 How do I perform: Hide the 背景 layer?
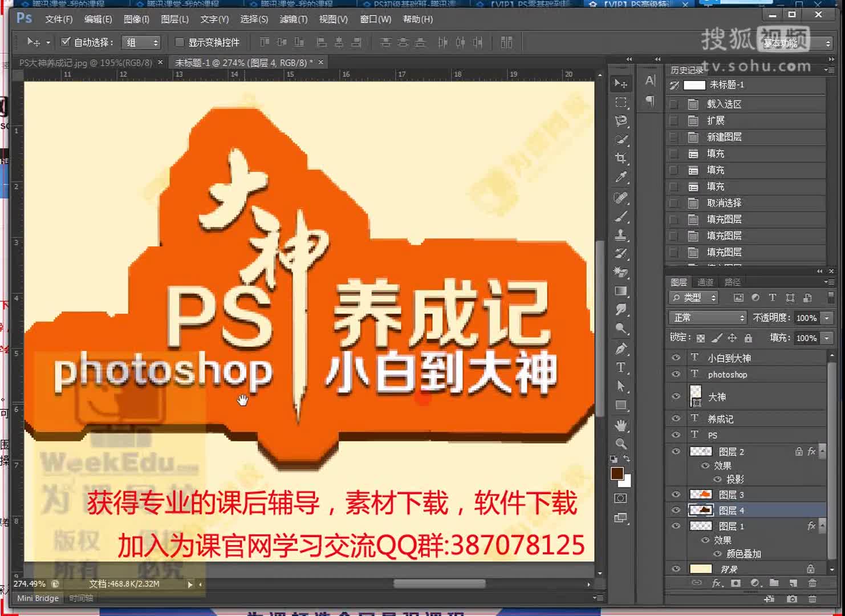point(676,569)
